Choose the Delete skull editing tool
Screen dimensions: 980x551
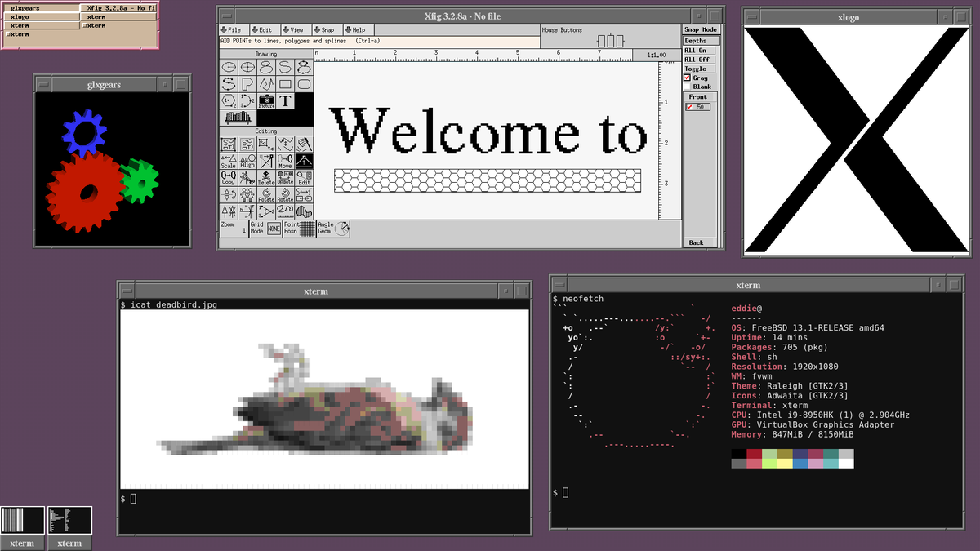pyautogui.click(x=266, y=178)
